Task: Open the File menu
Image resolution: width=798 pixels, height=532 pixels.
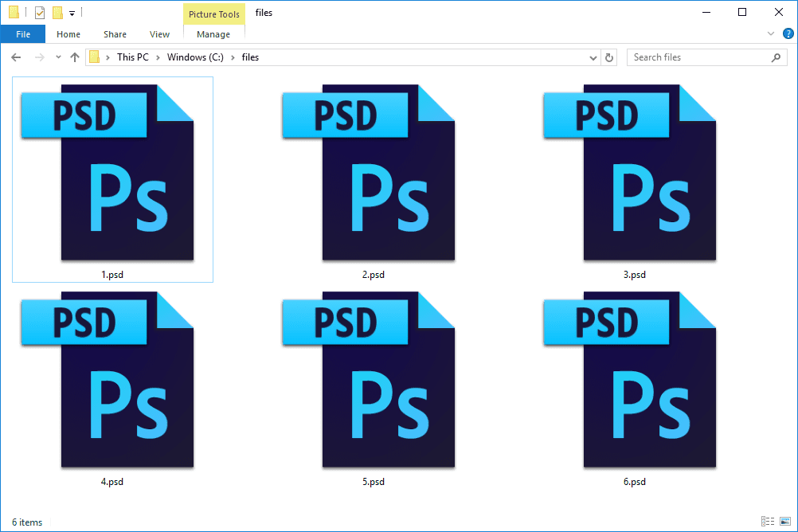Action: click(x=23, y=34)
